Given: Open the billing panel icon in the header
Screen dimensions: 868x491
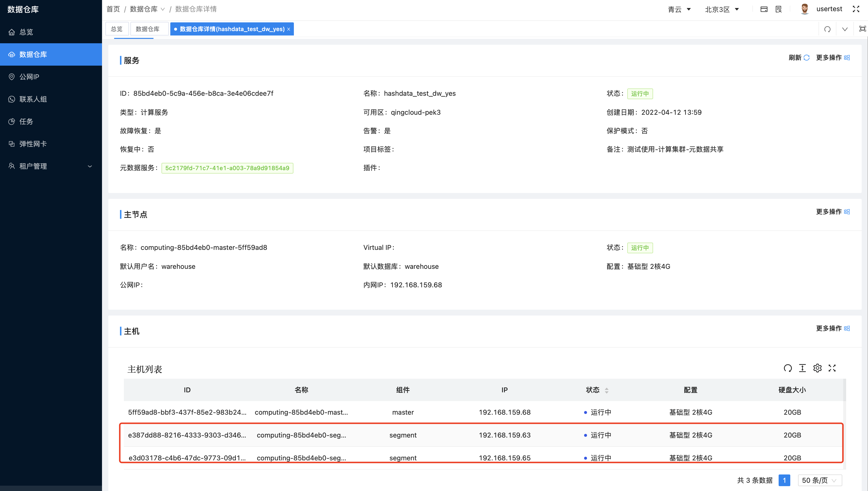Looking at the screenshot, I should 764,9.
